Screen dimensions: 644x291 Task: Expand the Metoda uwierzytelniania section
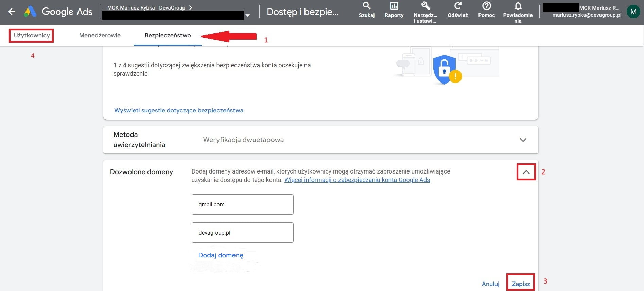click(x=523, y=140)
